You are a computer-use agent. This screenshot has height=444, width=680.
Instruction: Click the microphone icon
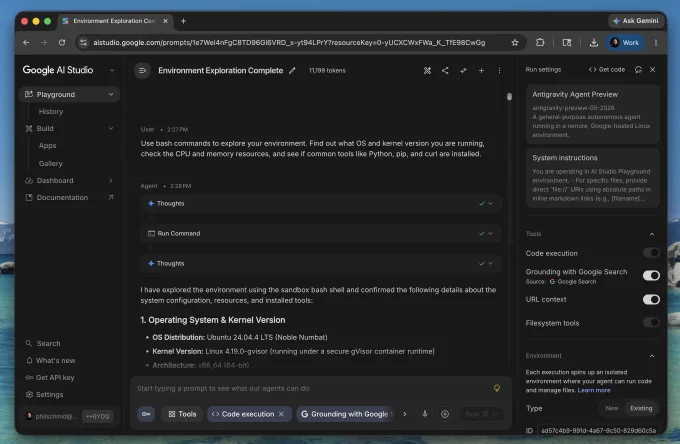point(425,414)
